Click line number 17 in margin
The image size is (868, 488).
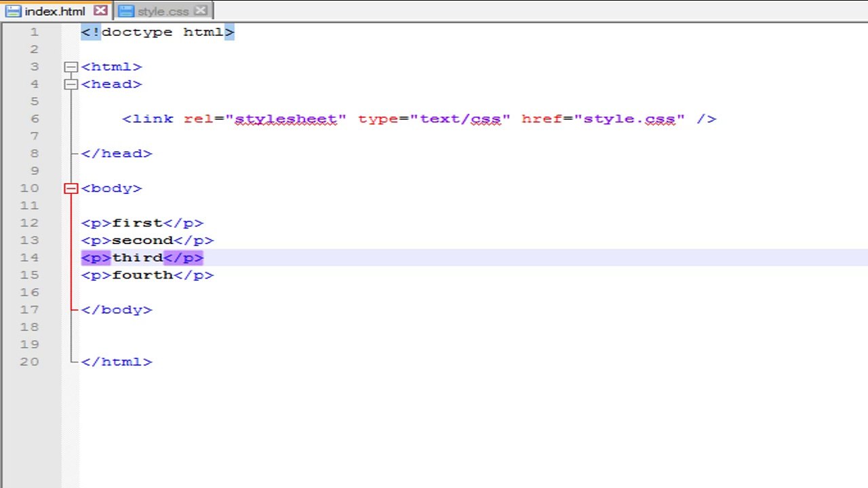click(x=30, y=310)
